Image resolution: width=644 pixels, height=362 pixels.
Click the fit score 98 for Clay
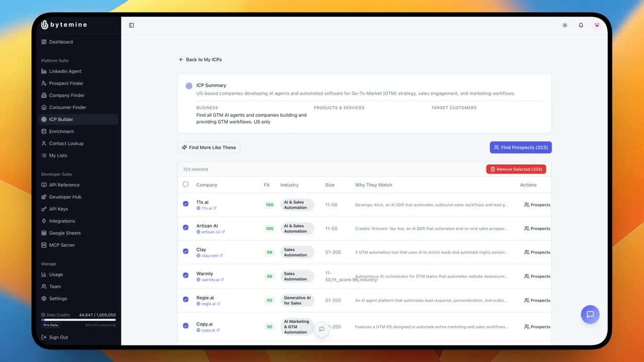(x=270, y=252)
